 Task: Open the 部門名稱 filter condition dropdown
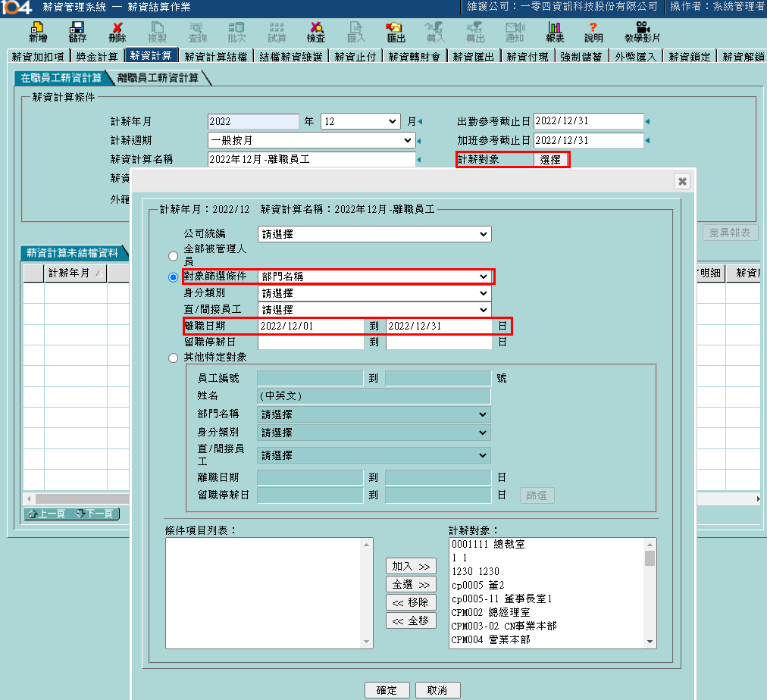click(x=374, y=277)
